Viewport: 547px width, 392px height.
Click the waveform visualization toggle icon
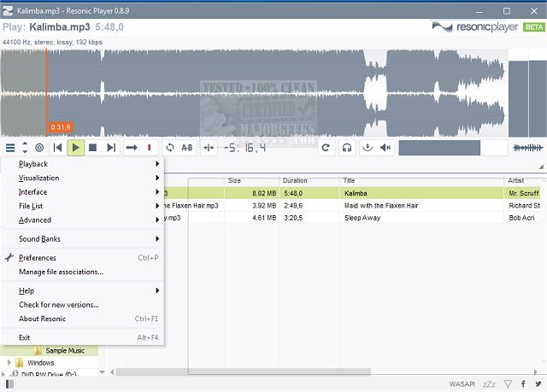[528, 148]
